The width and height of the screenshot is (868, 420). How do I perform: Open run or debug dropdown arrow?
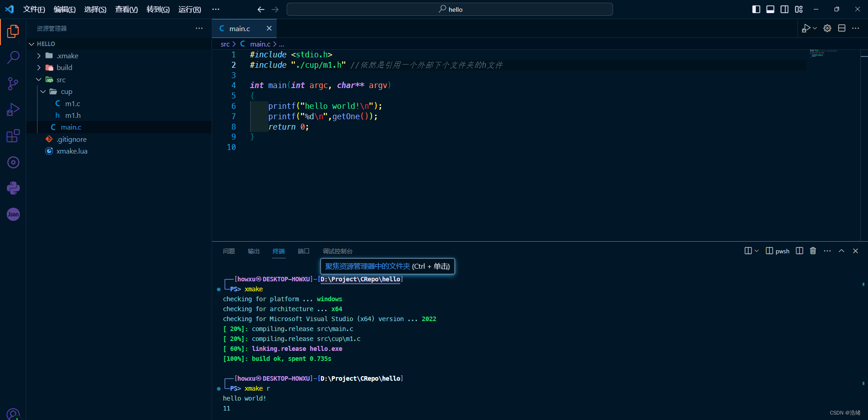[815, 28]
